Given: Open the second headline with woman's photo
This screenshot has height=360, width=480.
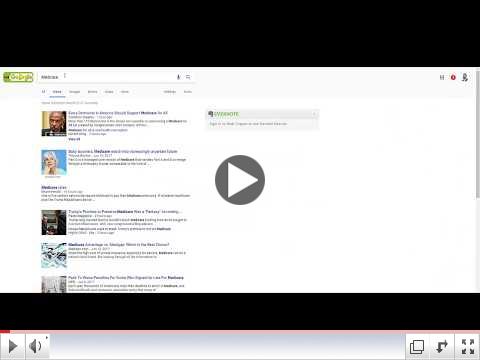Looking at the screenshot, I should coord(123,151).
